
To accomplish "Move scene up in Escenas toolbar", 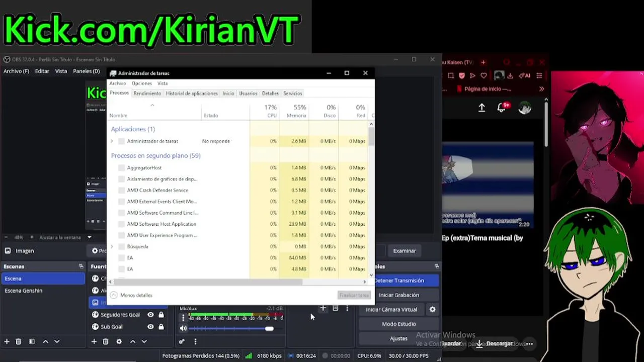I will 45,341.
